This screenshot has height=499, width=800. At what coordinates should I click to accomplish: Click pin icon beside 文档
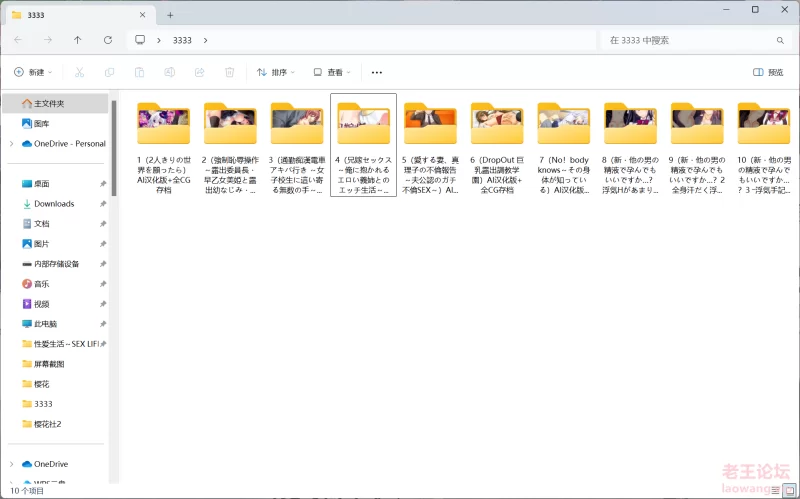pos(103,223)
